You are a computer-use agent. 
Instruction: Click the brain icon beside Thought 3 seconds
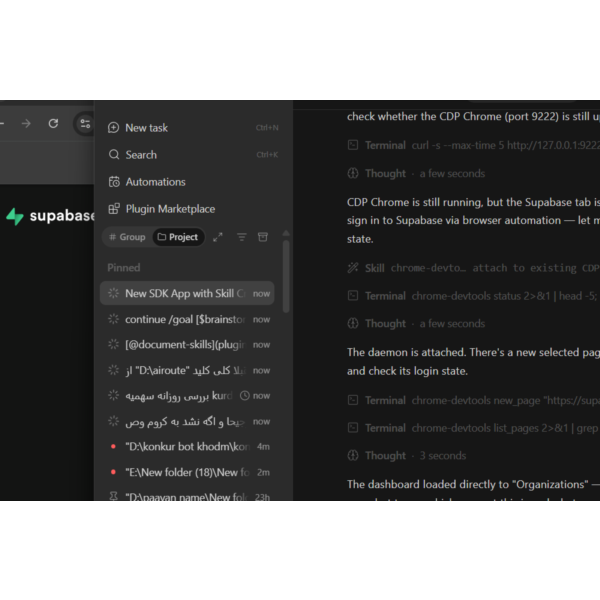(353, 455)
